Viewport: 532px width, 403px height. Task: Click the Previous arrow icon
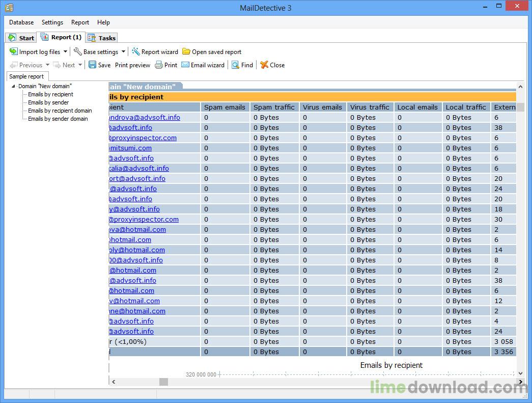14,65
